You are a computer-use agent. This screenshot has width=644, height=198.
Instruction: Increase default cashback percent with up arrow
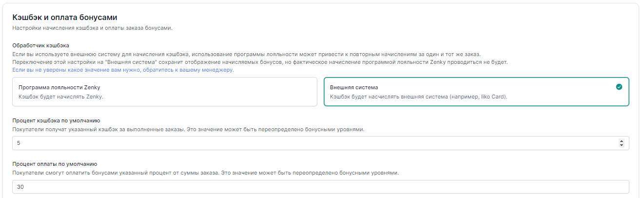(621, 141)
